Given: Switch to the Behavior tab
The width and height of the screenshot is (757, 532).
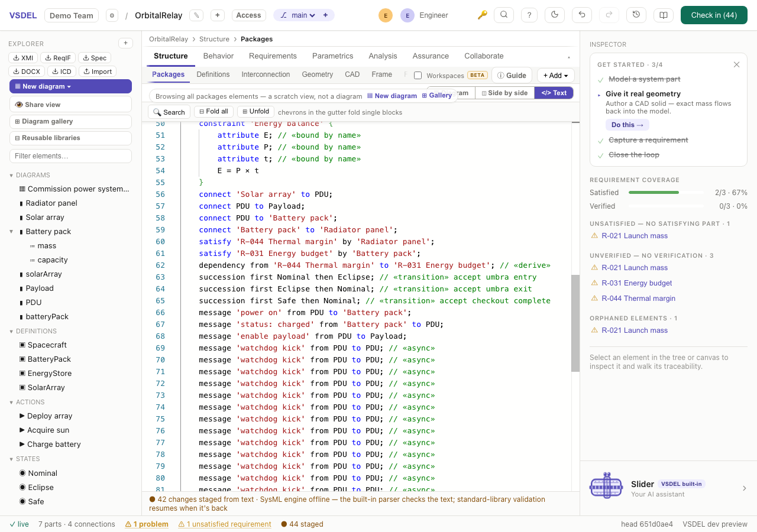Looking at the screenshot, I should tap(218, 56).
